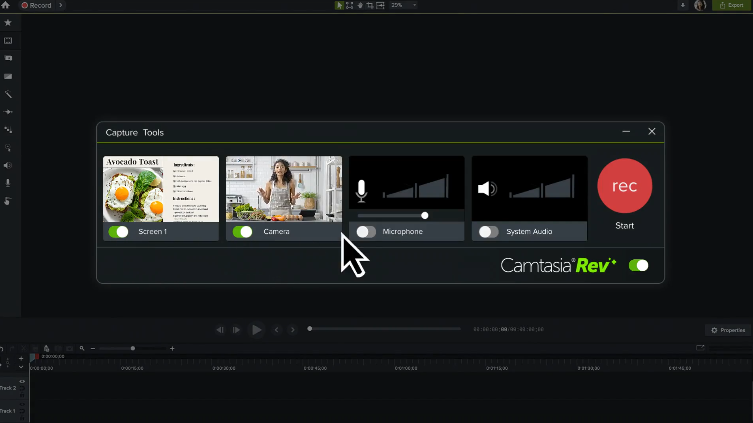Disable the Camera capture toggle
Screen dimensions: 753x423
(242, 232)
